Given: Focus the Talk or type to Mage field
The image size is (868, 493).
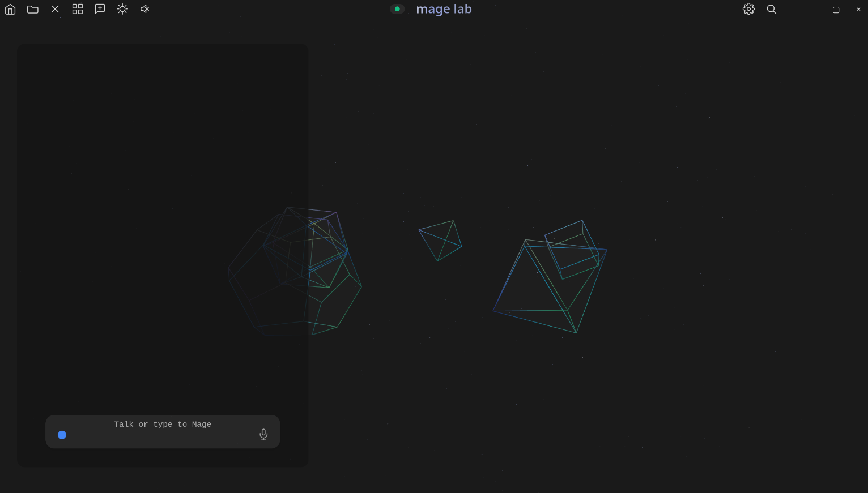Looking at the screenshot, I should pyautogui.click(x=163, y=431).
